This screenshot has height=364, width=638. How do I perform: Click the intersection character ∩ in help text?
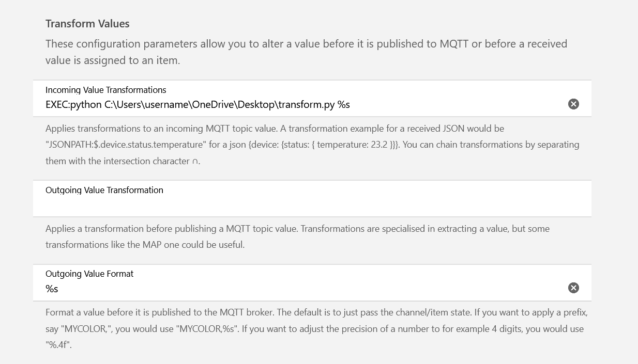pyautogui.click(x=195, y=162)
